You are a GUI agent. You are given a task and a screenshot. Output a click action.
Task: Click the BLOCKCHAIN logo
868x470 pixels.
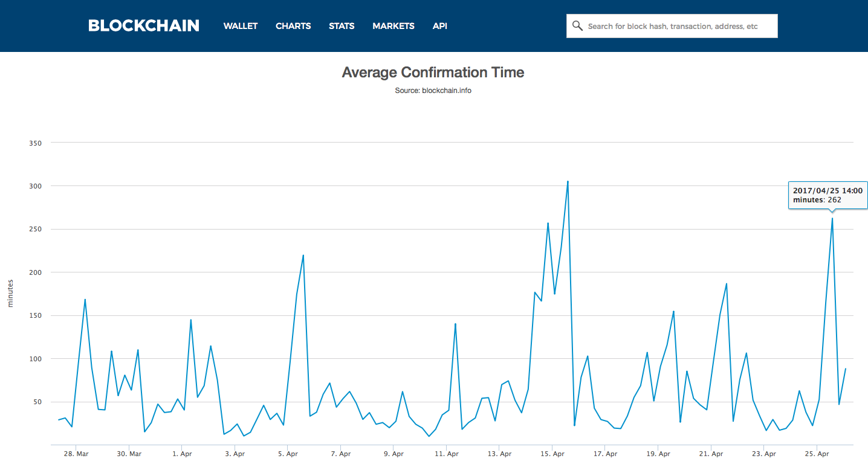click(143, 25)
